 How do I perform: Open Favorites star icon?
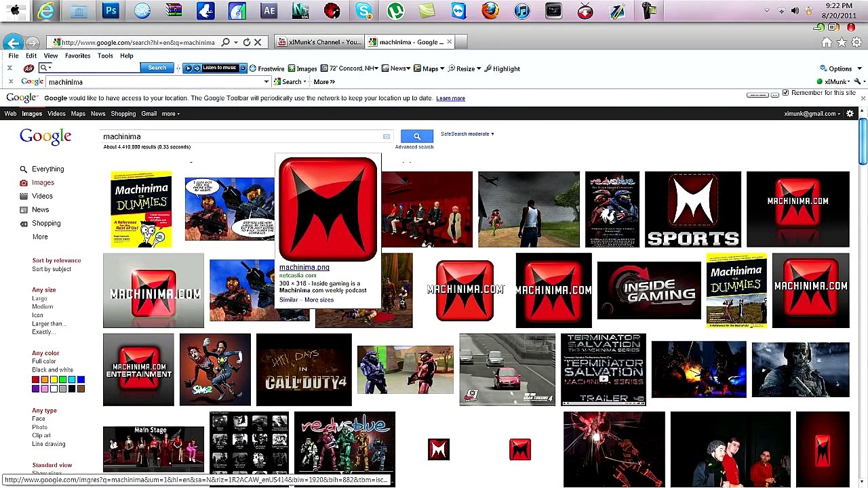(842, 42)
